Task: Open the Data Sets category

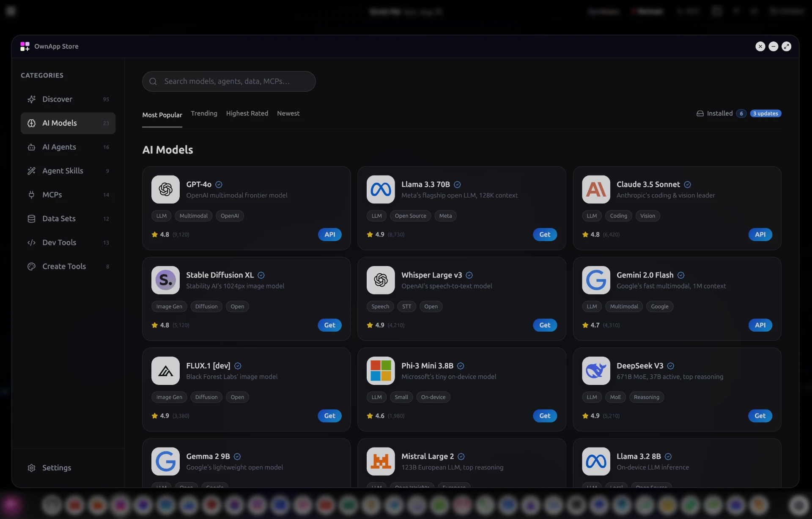Action: (x=68, y=219)
